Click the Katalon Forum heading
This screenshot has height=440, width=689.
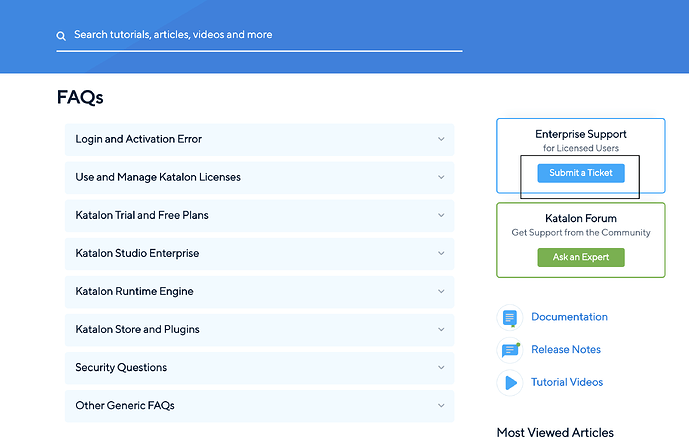point(581,218)
